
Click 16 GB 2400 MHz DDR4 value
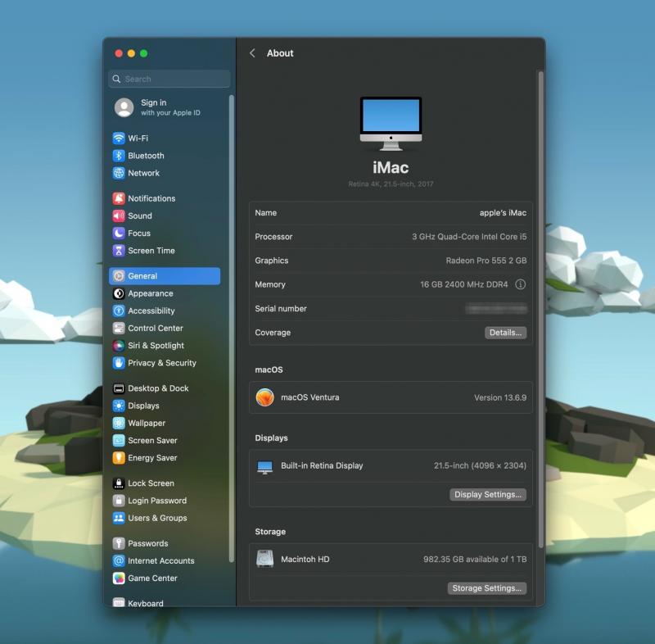coord(463,284)
